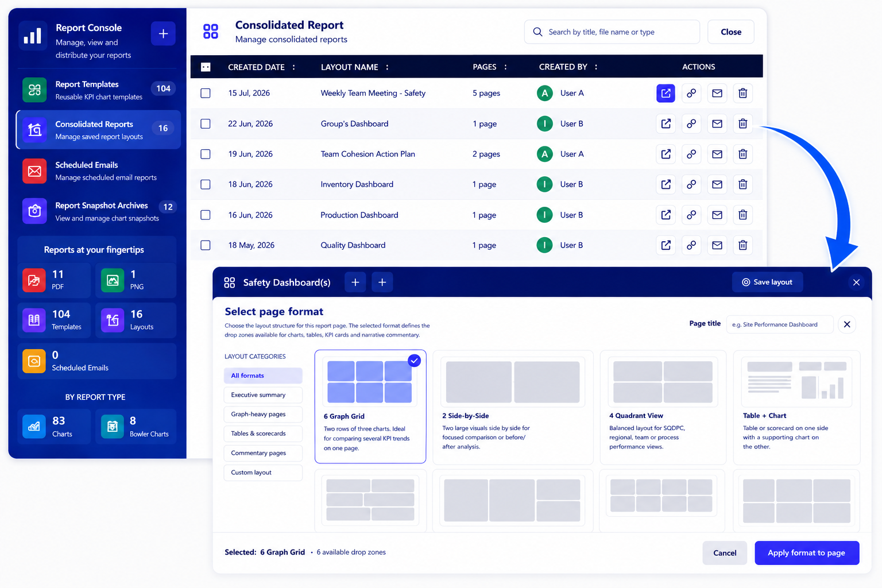
Task: Click the Close button in Consolidated Report
Action: pyautogui.click(x=731, y=32)
